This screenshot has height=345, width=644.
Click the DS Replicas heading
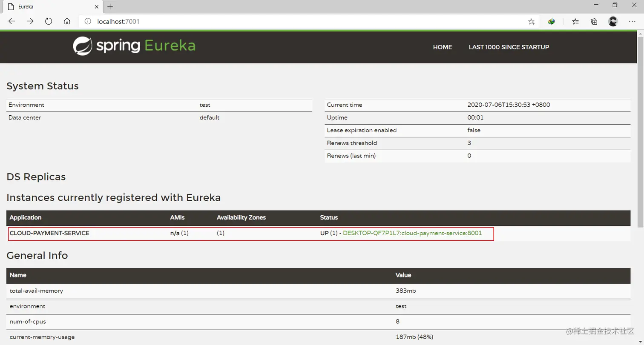click(36, 177)
